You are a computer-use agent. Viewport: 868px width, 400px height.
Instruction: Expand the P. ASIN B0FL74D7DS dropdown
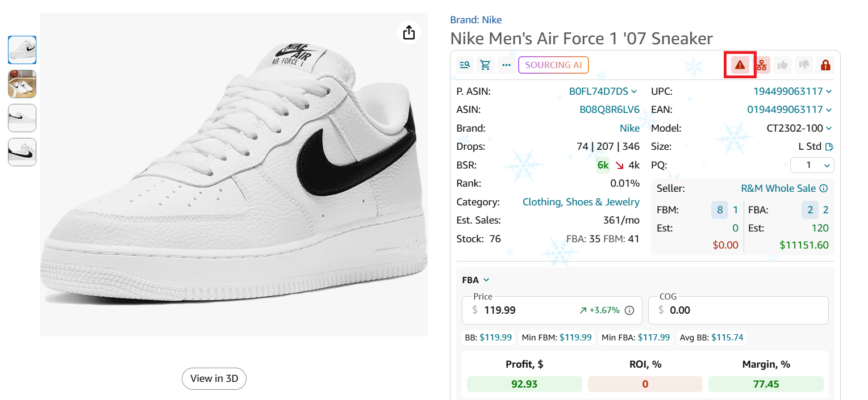tap(634, 91)
